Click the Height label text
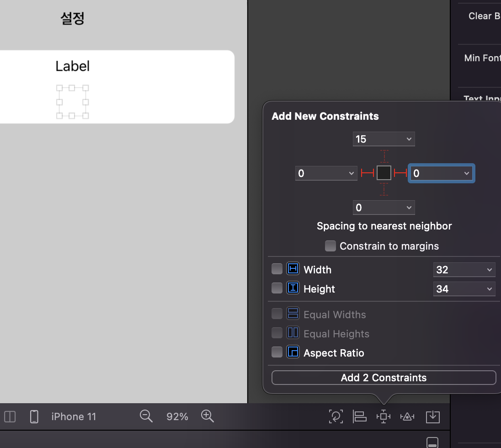Viewport: 501px width, 448px height. pyautogui.click(x=319, y=289)
